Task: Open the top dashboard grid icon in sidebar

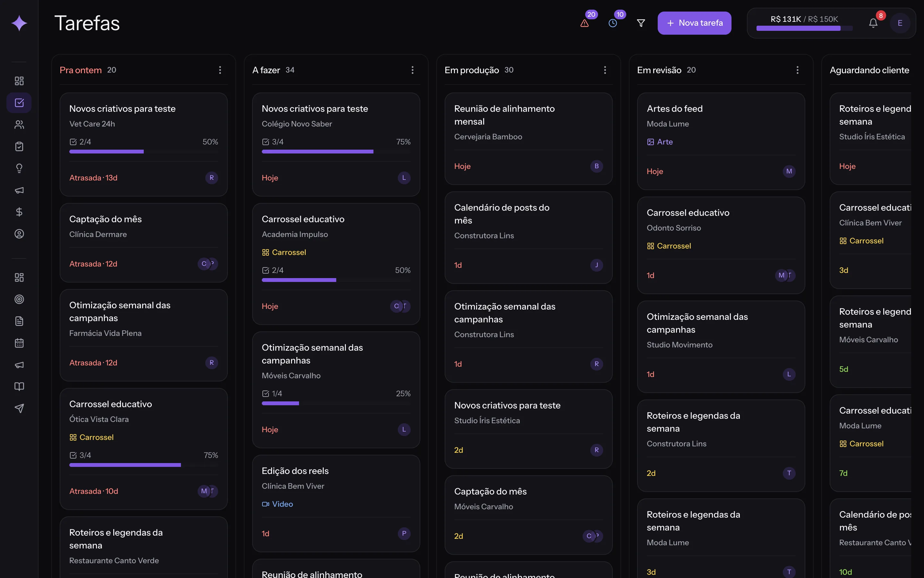Action: point(19,81)
